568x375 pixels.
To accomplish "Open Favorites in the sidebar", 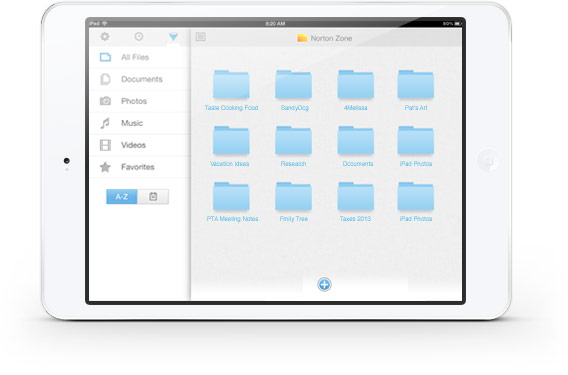I will (140, 167).
